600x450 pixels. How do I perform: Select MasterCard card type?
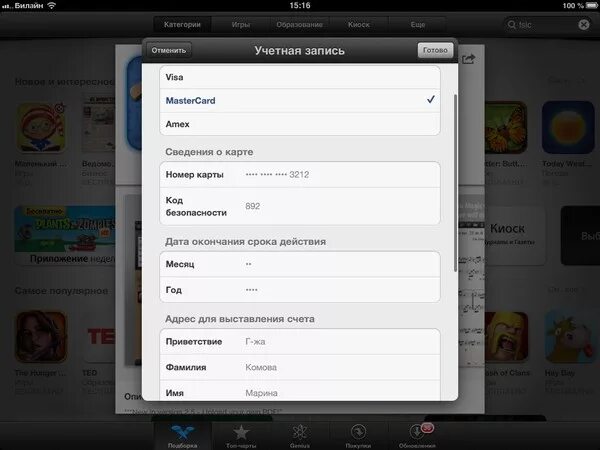pos(300,101)
